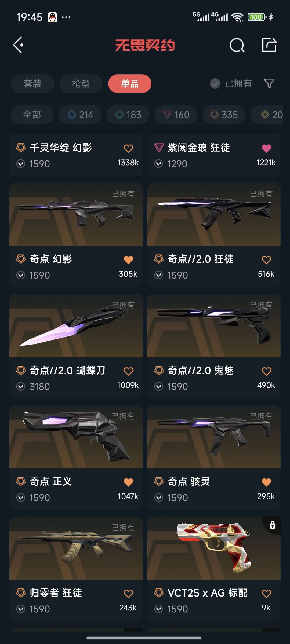Select the purple tier 160 filter chip
Image resolution: width=290 pixels, height=644 pixels.
176,115
